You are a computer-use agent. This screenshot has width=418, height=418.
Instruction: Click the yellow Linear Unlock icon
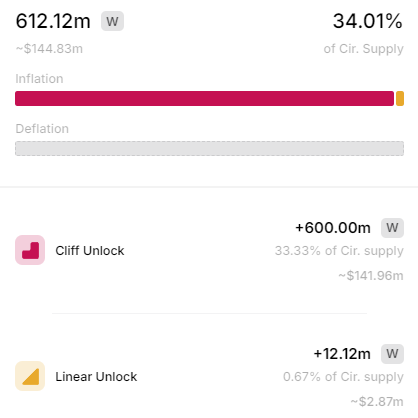(x=30, y=376)
